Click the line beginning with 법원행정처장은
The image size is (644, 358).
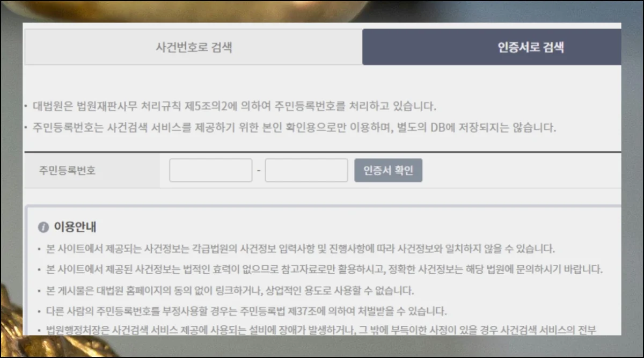[322, 330]
